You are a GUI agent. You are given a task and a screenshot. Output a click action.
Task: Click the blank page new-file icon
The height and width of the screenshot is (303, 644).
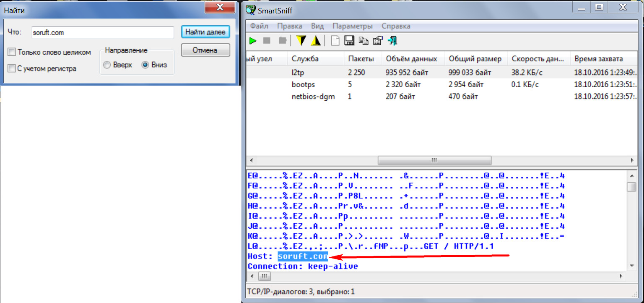(335, 41)
